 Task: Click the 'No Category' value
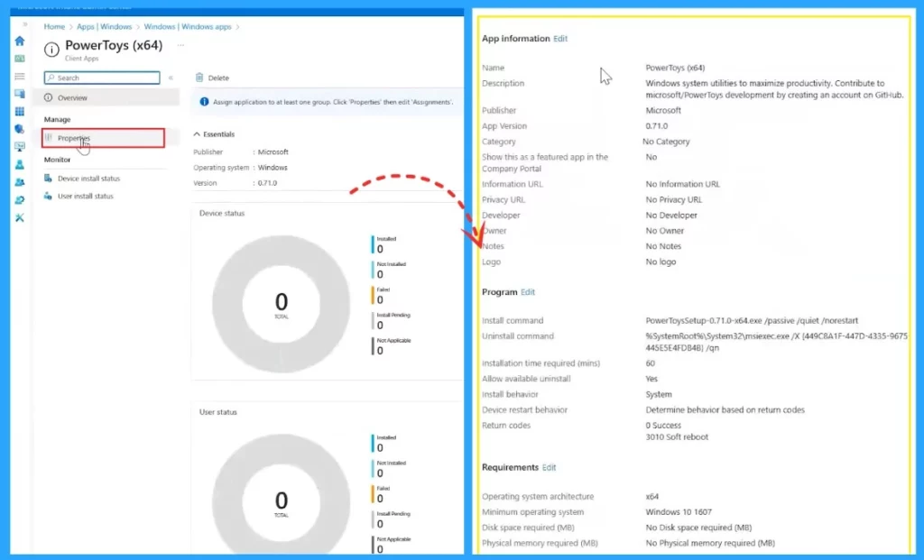666,142
